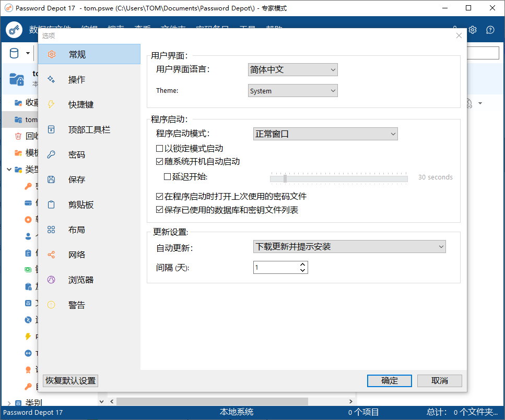Open the Theme dropdown showing System
The width and height of the screenshot is (505, 420).
[x=293, y=91]
